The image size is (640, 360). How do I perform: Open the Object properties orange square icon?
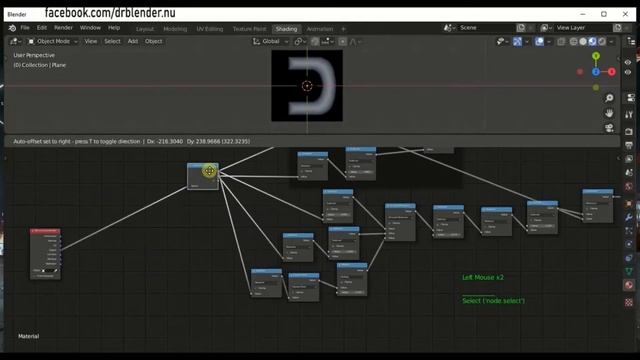pos(629,203)
